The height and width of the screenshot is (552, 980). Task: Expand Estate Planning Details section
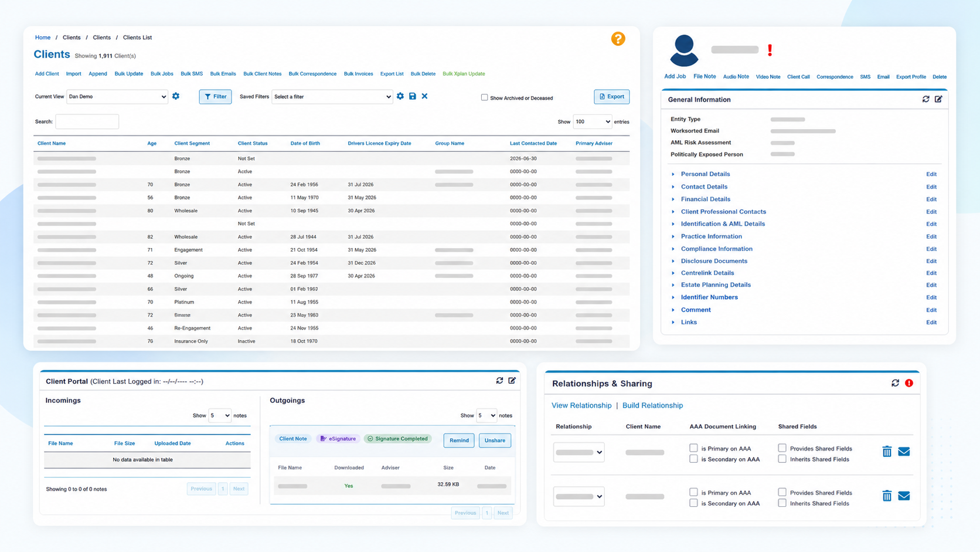(716, 285)
